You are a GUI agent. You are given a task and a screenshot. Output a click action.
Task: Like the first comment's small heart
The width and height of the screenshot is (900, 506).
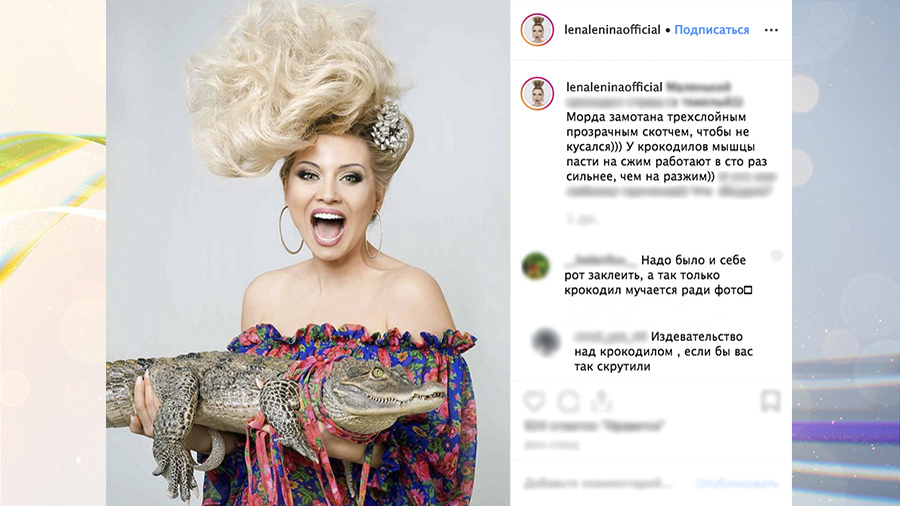[x=777, y=256]
